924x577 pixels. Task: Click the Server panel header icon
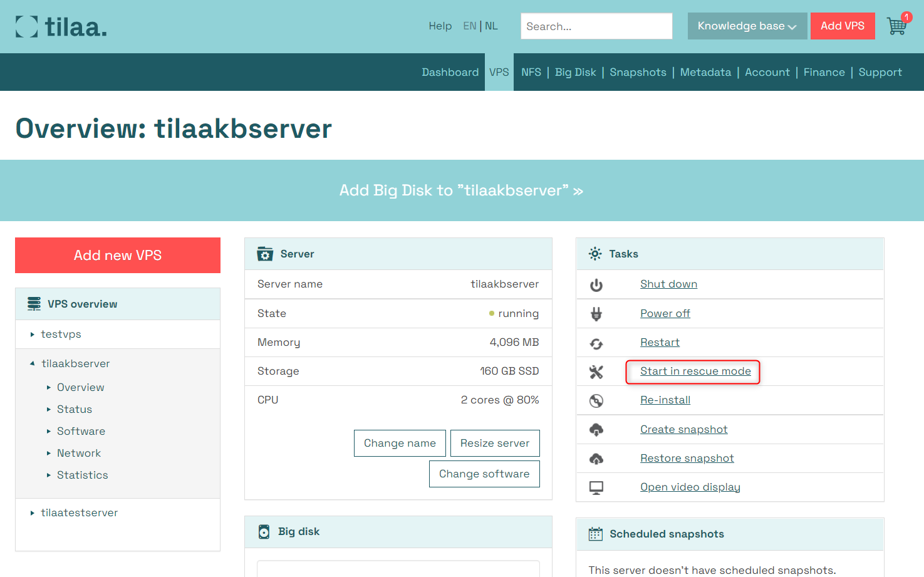point(265,254)
